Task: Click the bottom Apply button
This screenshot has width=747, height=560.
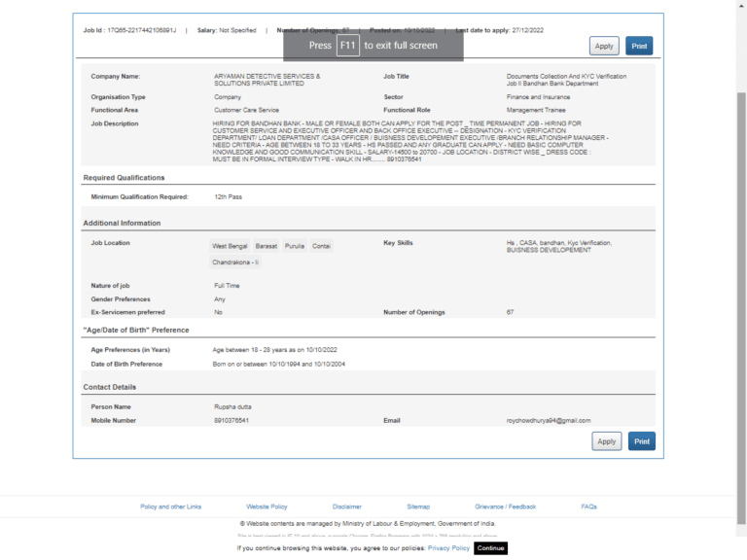Action: 607,441
